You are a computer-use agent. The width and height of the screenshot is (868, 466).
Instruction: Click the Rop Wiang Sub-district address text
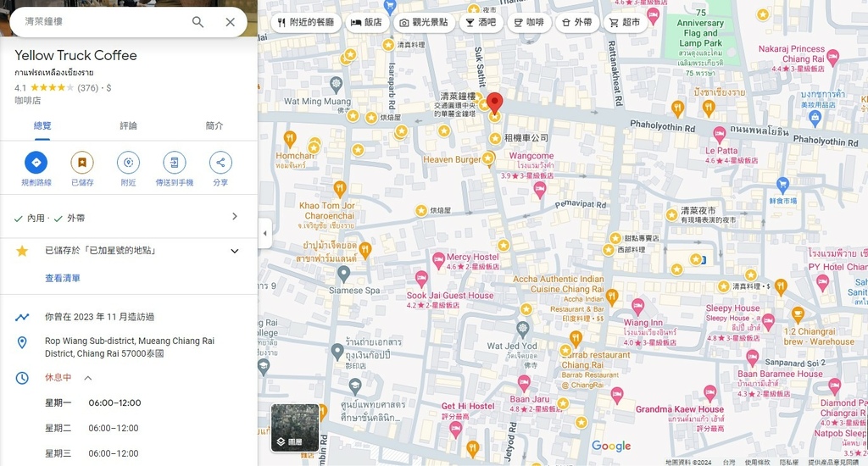point(130,347)
